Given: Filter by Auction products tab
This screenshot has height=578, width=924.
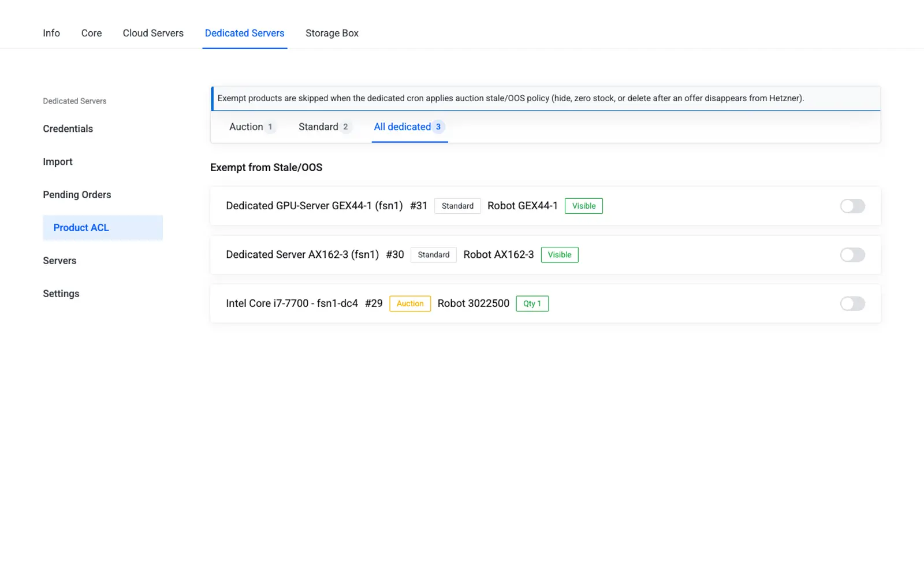Looking at the screenshot, I should coord(252,127).
